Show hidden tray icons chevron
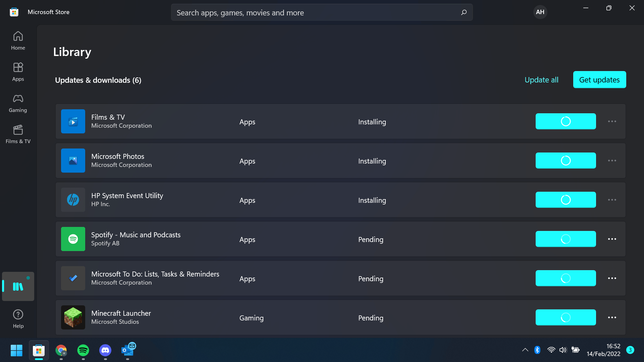This screenshot has height=362, width=644. pos(525,350)
